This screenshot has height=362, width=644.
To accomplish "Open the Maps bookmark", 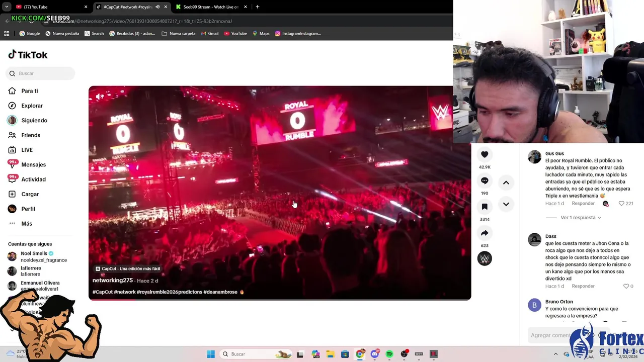I will pyautogui.click(x=261, y=33).
